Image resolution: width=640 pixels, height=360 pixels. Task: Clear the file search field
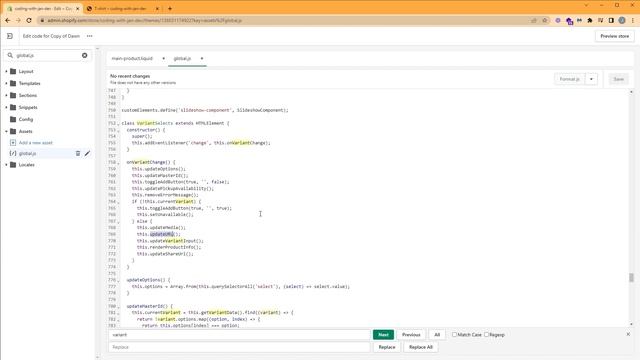point(84,55)
